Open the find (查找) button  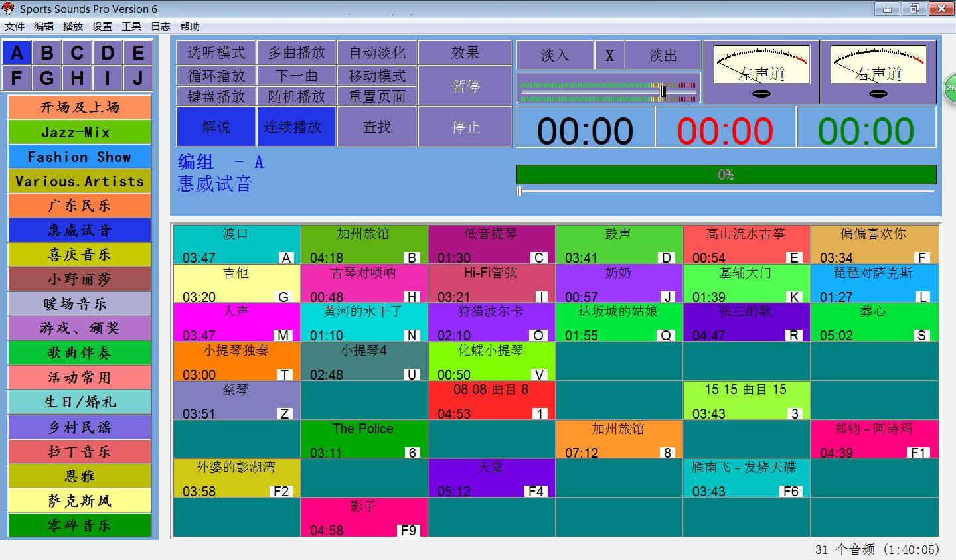point(377,127)
